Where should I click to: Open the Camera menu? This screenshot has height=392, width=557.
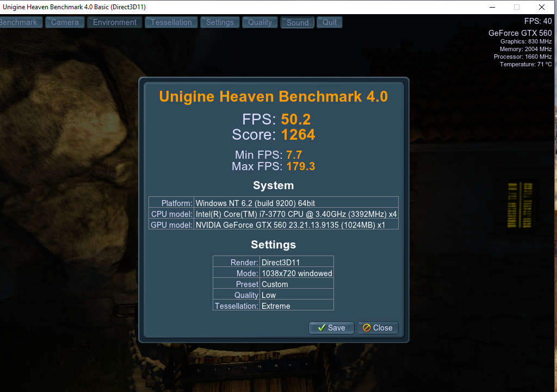(64, 22)
